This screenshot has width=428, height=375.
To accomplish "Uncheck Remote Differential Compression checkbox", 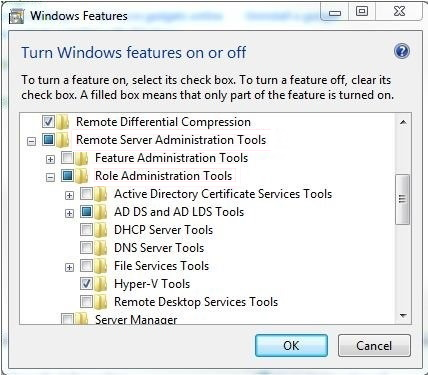I will (x=48, y=122).
